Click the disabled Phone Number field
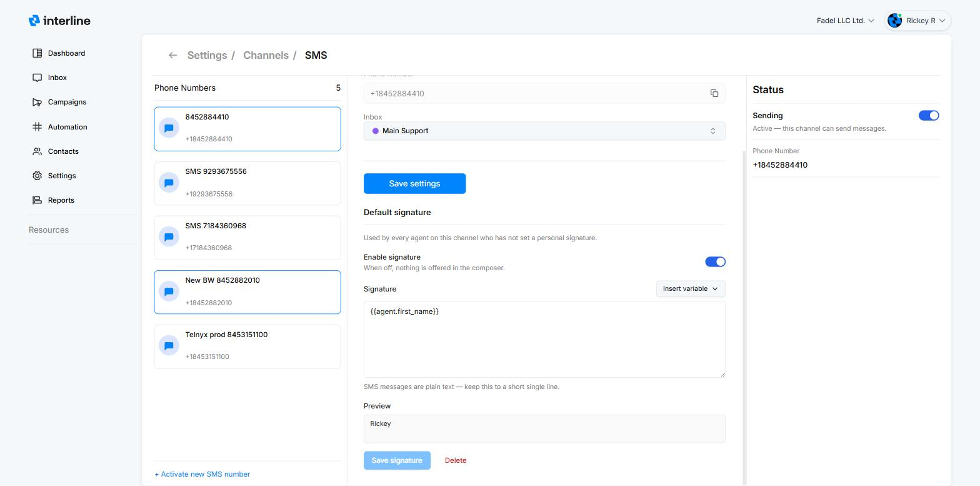This screenshot has height=486, width=980. (x=544, y=93)
